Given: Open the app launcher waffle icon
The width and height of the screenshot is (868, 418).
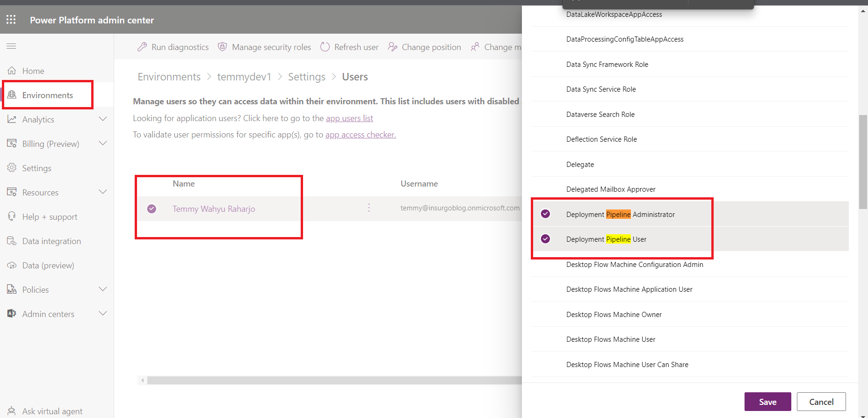Looking at the screenshot, I should coord(11,20).
